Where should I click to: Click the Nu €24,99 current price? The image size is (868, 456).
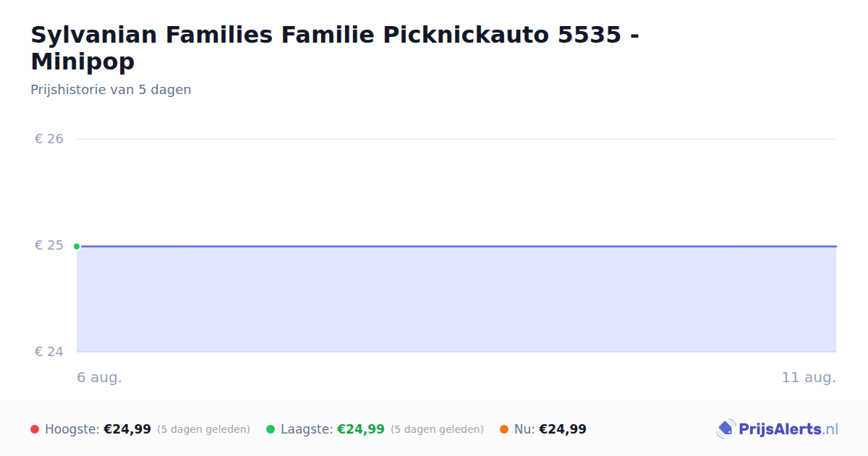tap(563, 429)
